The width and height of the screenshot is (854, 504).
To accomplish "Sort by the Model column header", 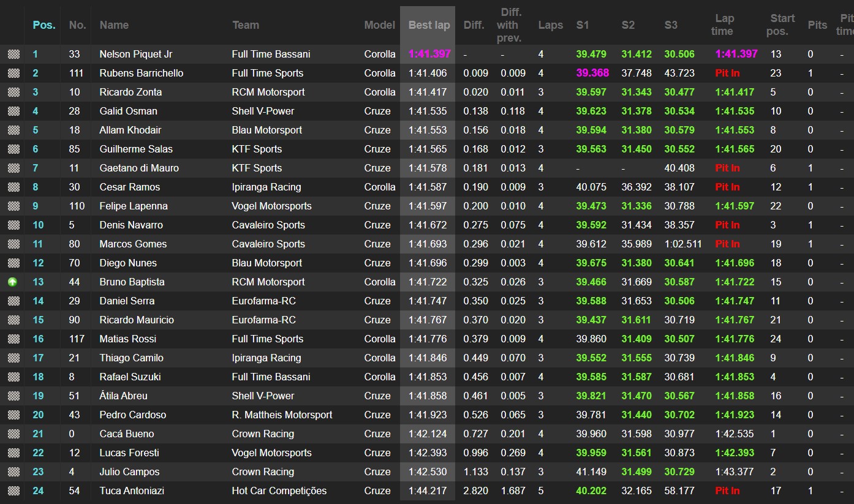I will coord(380,25).
